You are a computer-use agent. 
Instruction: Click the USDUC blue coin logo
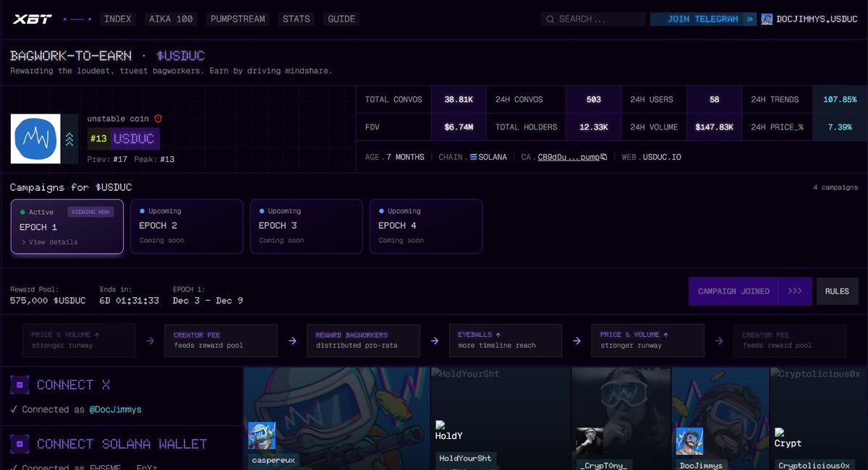(35, 139)
